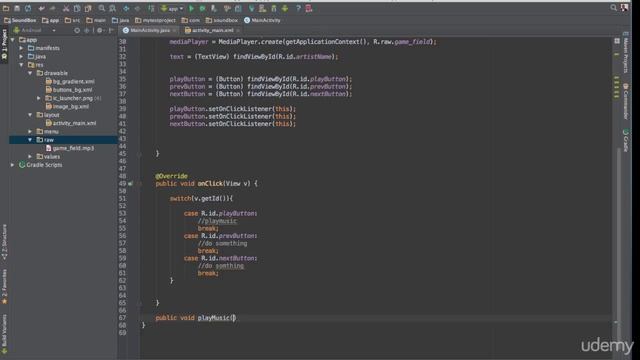Click the Open folder toolbar icon
Viewport: 640px width, 360px height.
click(x=6, y=8)
